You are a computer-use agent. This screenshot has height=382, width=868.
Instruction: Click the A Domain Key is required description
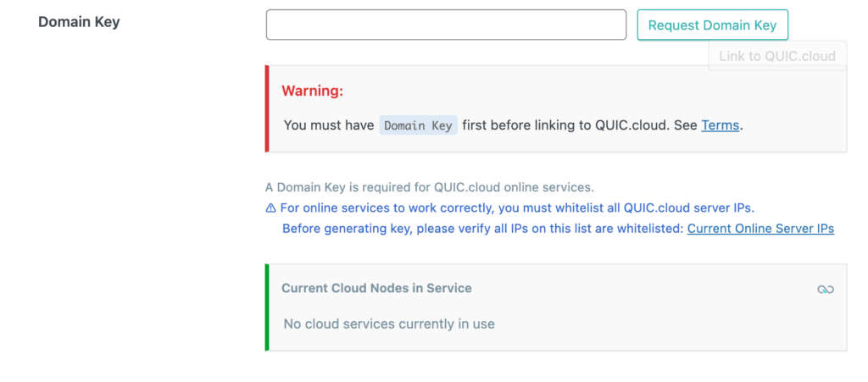pos(430,187)
